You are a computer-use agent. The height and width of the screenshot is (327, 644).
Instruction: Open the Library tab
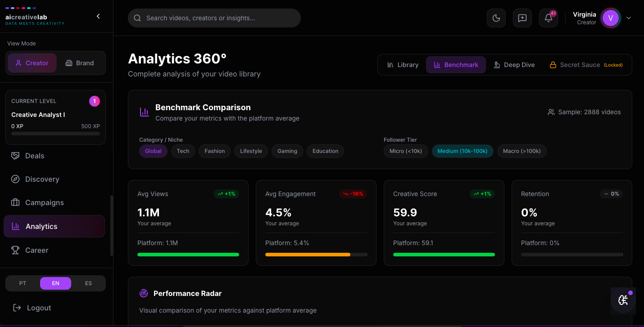[x=403, y=65]
